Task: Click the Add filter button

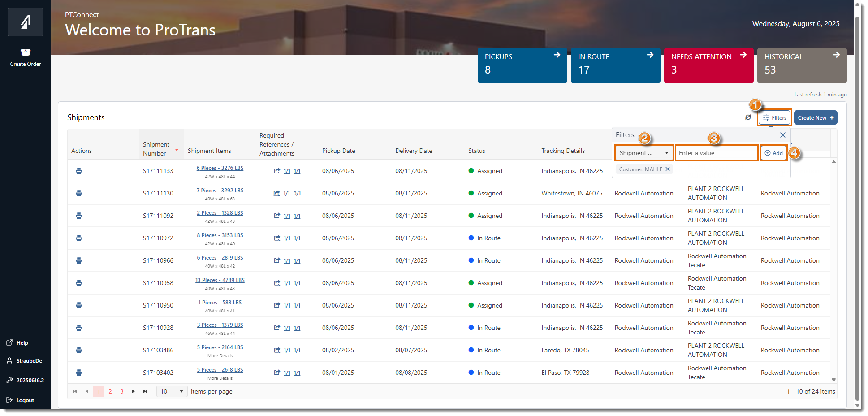Action: (x=773, y=153)
